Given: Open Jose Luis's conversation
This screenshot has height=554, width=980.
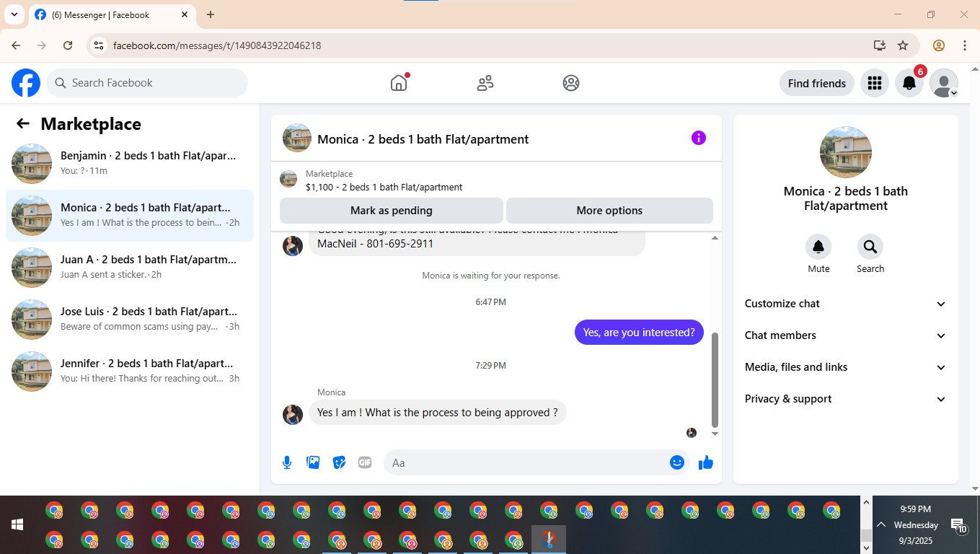Looking at the screenshot, I should pyautogui.click(x=130, y=320).
